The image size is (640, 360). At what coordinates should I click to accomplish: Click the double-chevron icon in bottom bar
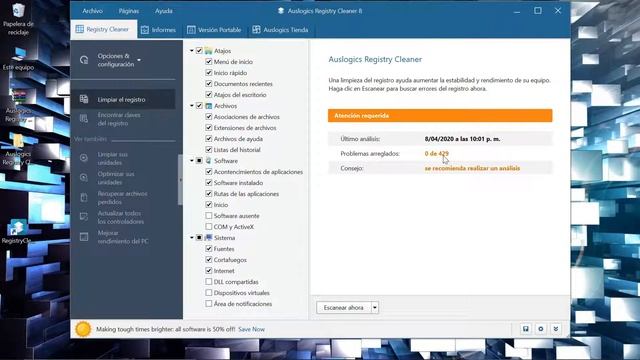coord(556,329)
